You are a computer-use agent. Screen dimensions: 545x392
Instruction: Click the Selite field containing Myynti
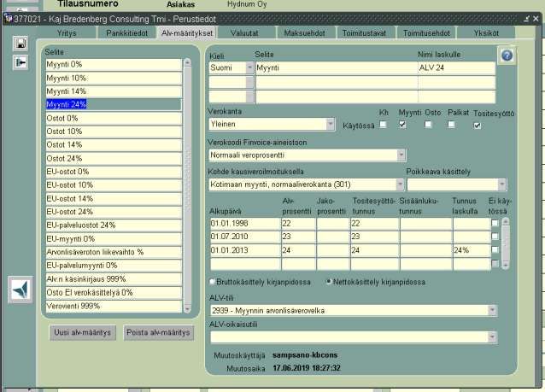pyautogui.click(x=337, y=67)
